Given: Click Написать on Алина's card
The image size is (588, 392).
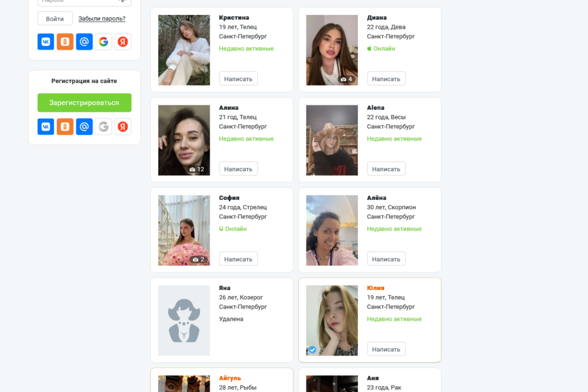Looking at the screenshot, I should pos(238,169).
